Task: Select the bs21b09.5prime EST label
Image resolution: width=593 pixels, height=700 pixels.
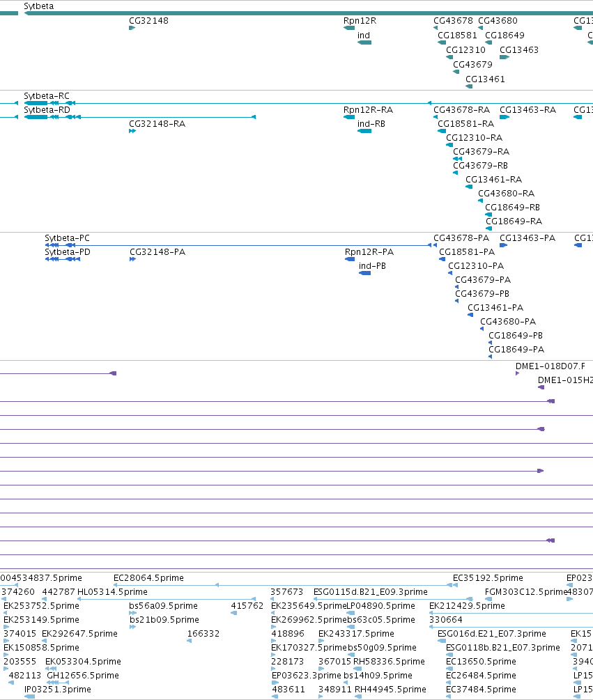Action: point(164,620)
